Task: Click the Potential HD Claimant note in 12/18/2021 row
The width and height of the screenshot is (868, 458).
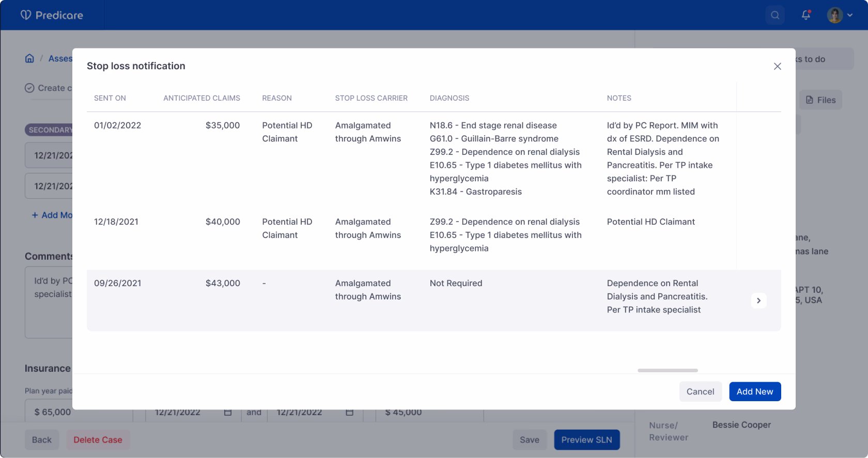Action: pos(651,222)
